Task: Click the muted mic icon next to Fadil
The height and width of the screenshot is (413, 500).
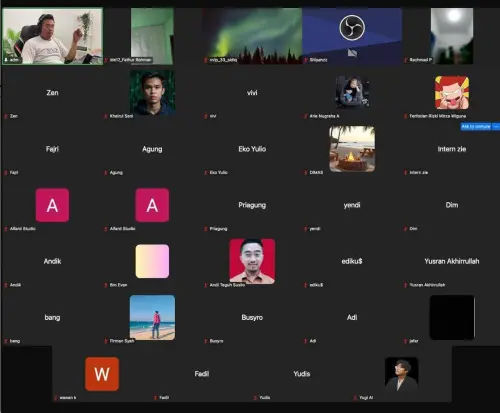Action: tap(155, 397)
